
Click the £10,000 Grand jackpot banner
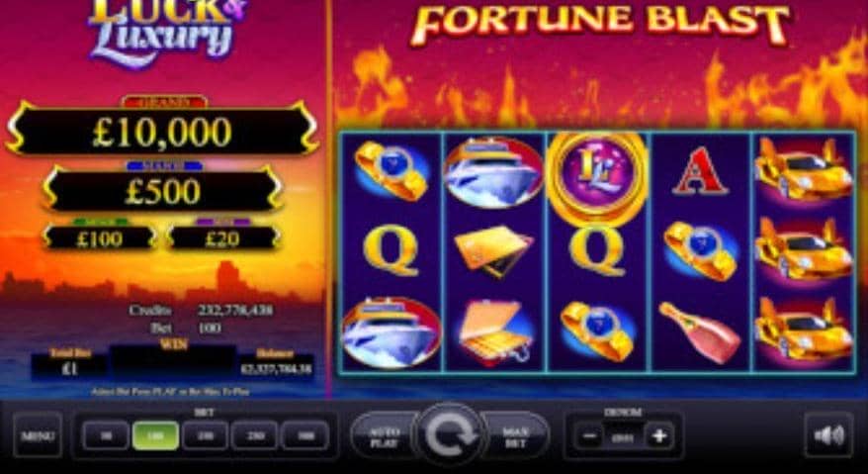point(162,132)
